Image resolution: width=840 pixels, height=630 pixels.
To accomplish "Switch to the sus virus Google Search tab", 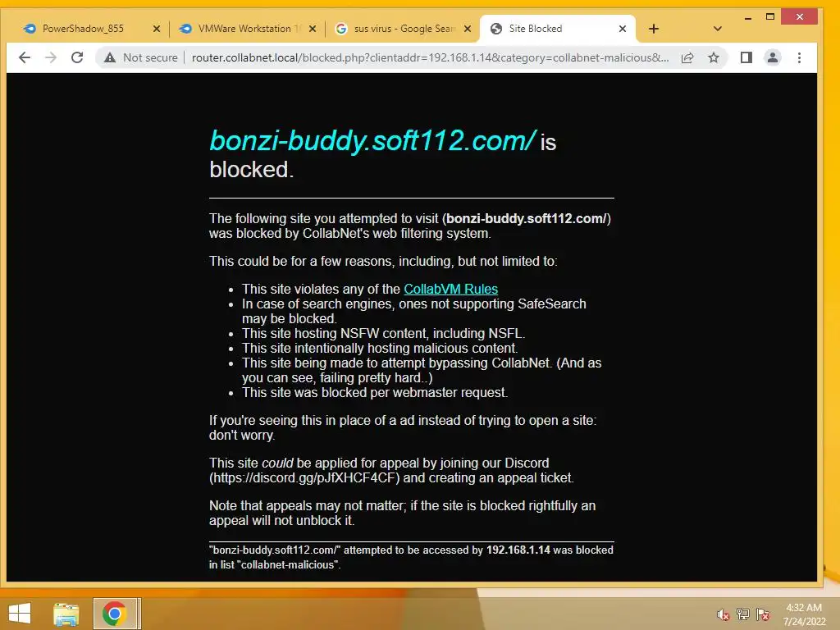I will [402, 29].
